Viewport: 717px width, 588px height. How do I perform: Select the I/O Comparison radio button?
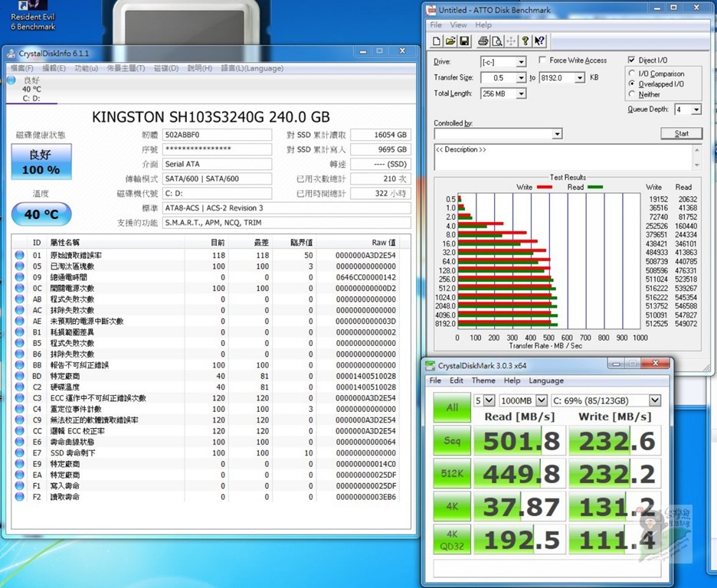[632, 73]
